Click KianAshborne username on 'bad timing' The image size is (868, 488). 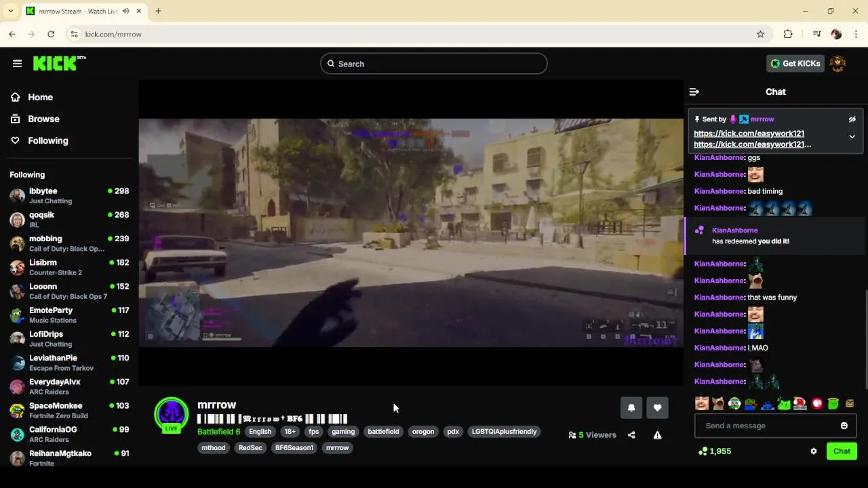pyautogui.click(x=719, y=191)
